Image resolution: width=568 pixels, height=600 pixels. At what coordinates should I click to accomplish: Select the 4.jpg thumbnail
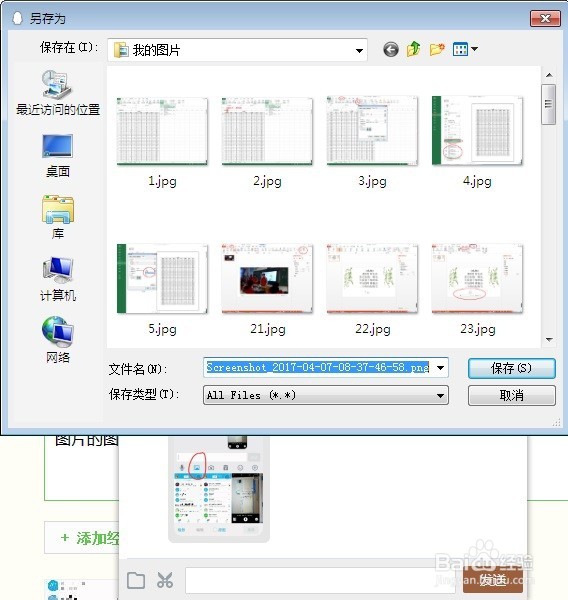(x=477, y=131)
